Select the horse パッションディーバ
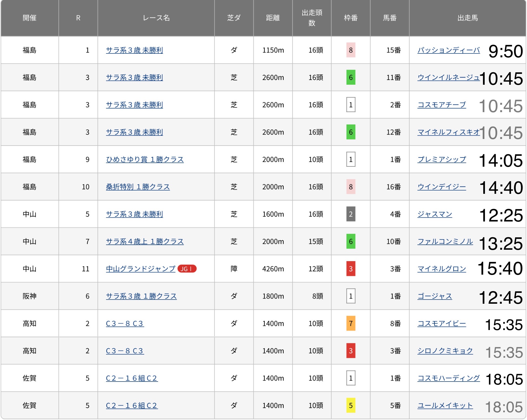Screen dimensions: 527x420 tap(448, 50)
